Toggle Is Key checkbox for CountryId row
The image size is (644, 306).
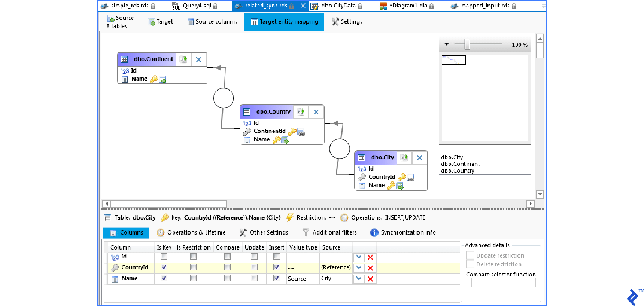164,267
